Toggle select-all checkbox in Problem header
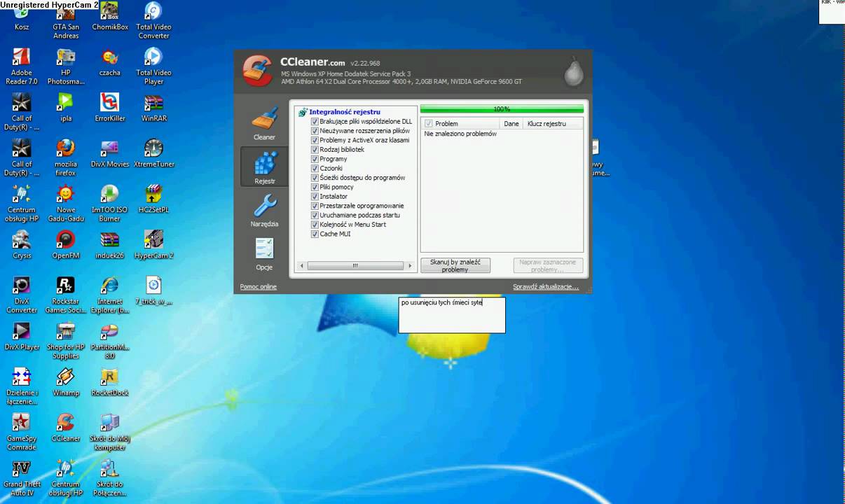 pos(429,124)
